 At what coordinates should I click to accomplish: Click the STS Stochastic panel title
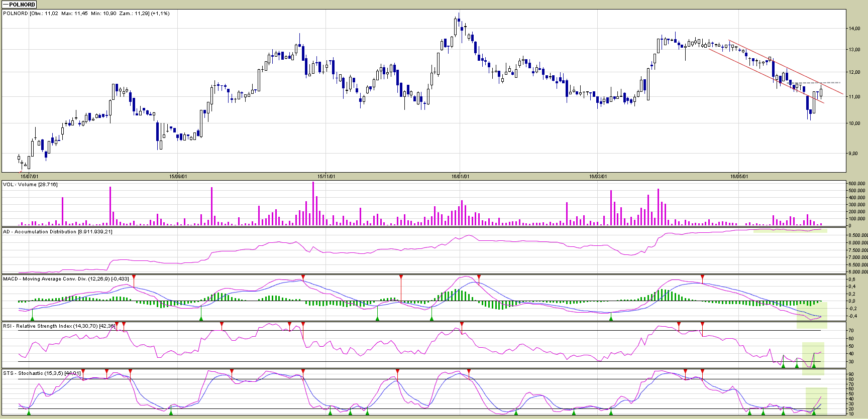coord(42,373)
